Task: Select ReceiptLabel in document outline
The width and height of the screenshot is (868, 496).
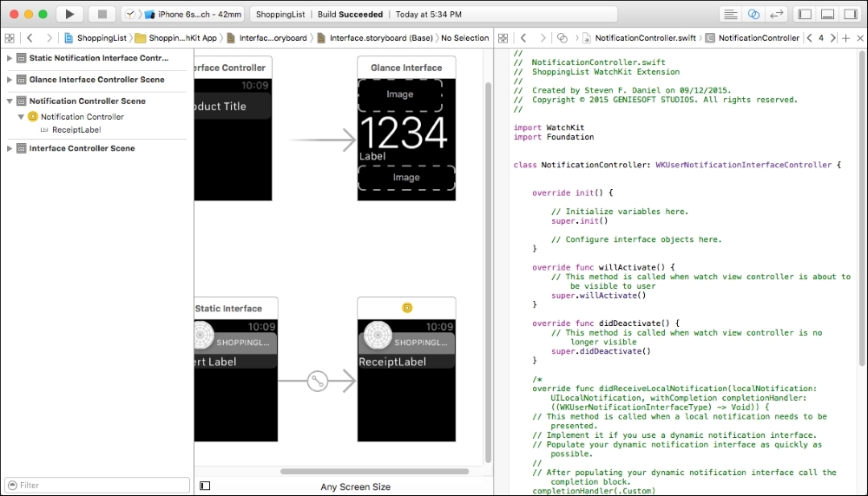Action: coord(77,130)
